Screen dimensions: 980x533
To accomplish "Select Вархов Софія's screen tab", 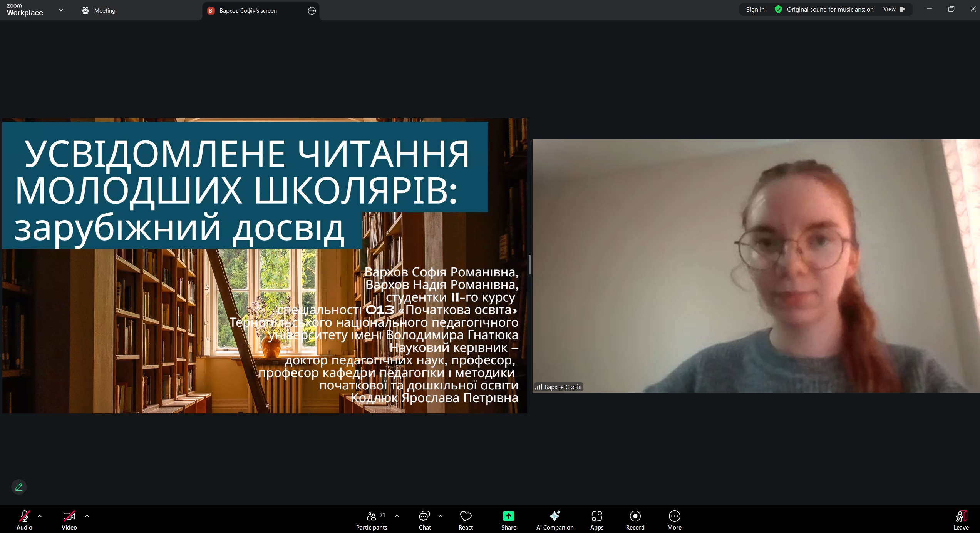I will pos(248,11).
